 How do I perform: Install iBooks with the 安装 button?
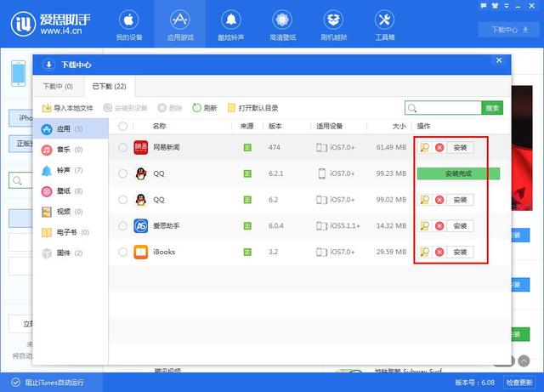[x=460, y=252]
